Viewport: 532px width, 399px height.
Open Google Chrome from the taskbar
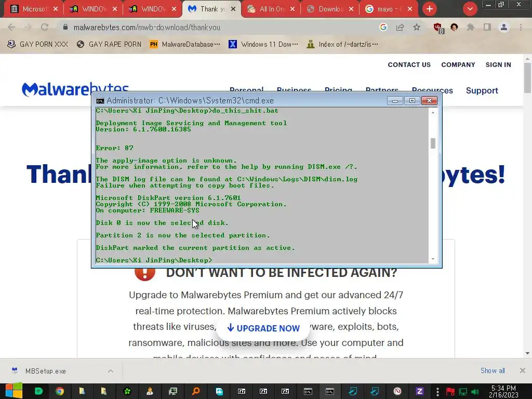coord(60,392)
